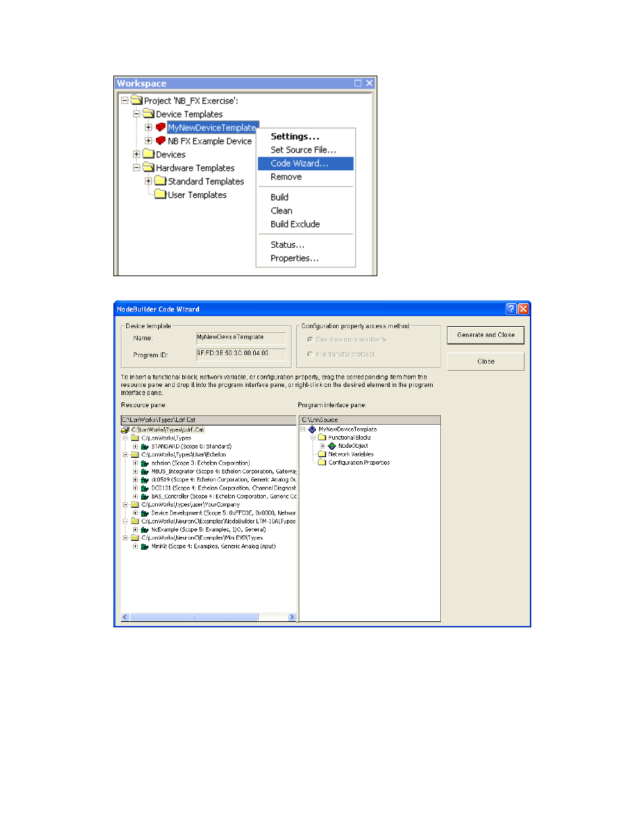Image resolution: width=644 pixels, height=834 pixels.
Task: Click the red NB FX Example Device icon
Action: click(161, 140)
